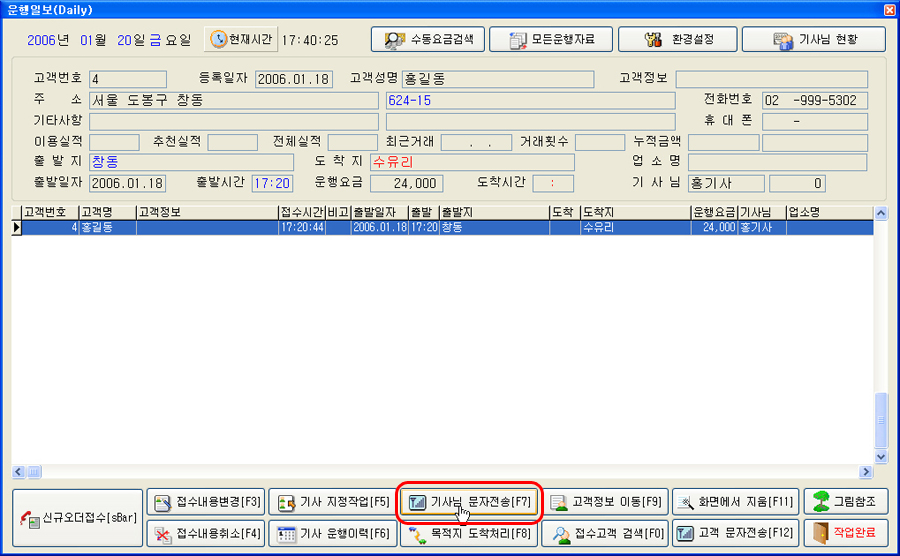Viewport: 900px width, 556px height.
Task: Click telephone icon on 신규오더접수 button
Action: point(29,519)
